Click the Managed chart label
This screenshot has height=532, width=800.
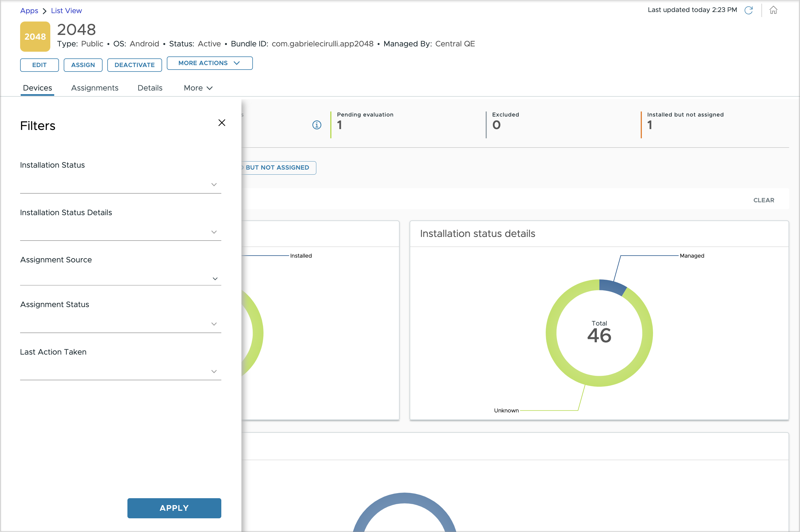(692, 256)
